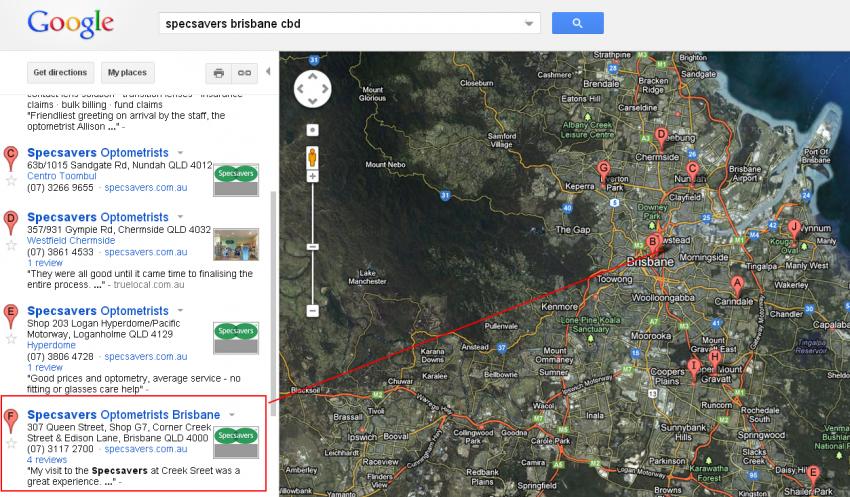This screenshot has height=497, width=850.
Task: Click the Ipswich label on map
Action: (x=362, y=437)
